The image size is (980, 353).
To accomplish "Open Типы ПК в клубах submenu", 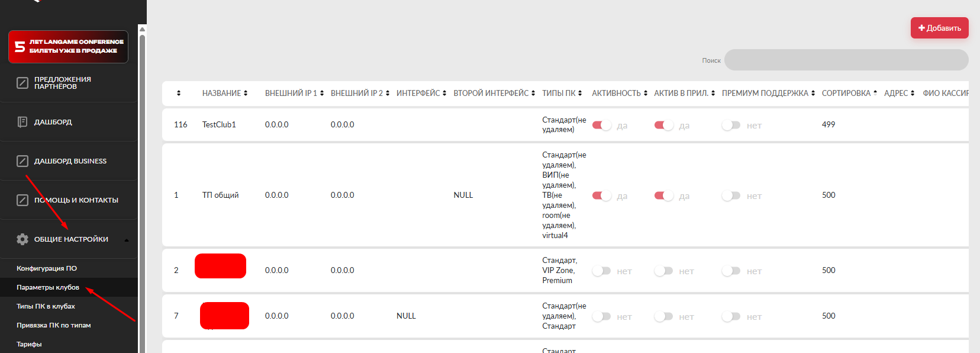I will (46, 306).
